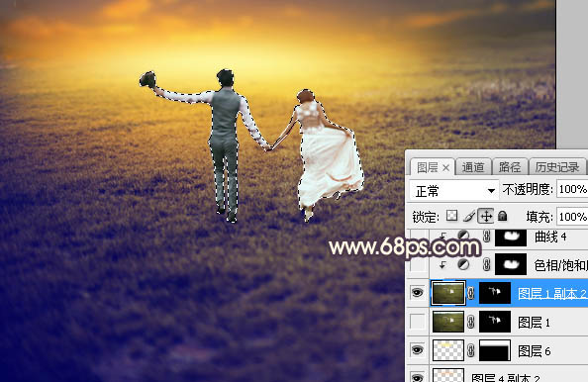The height and width of the screenshot is (382, 588).
Task: Show the 曲线 4 adjustment layer
Action: point(418,237)
